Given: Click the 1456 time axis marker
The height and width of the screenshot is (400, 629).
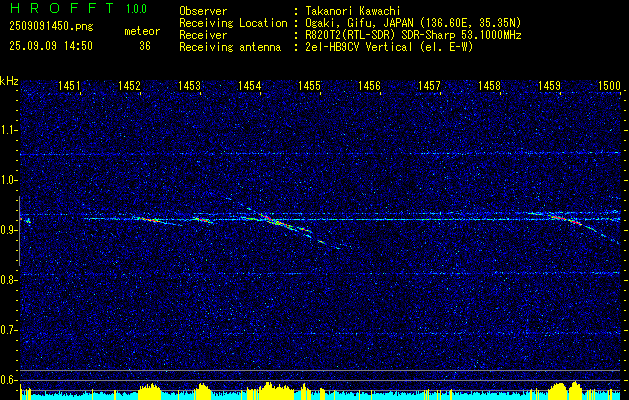Looking at the screenshot, I should tap(369, 85).
